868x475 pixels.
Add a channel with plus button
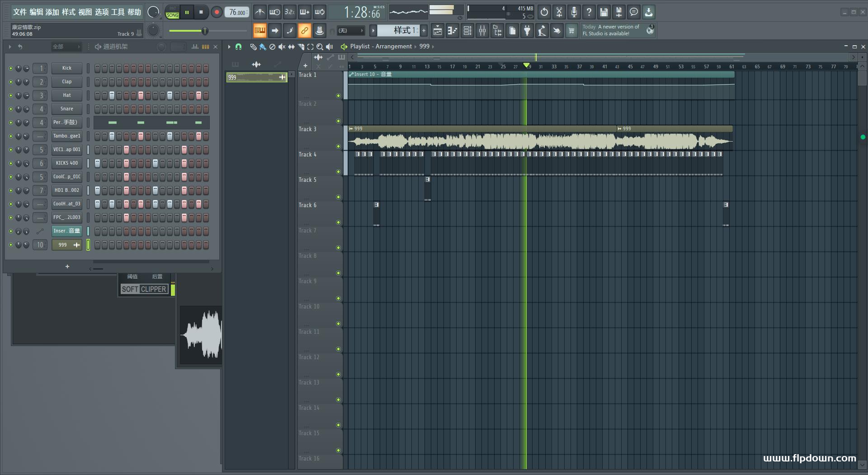click(x=67, y=266)
